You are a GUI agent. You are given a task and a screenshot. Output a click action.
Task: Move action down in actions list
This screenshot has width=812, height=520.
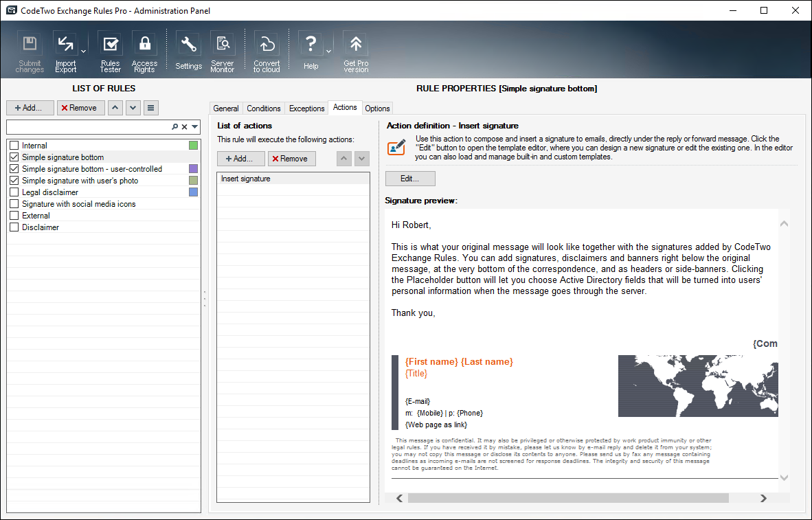tap(362, 159)
